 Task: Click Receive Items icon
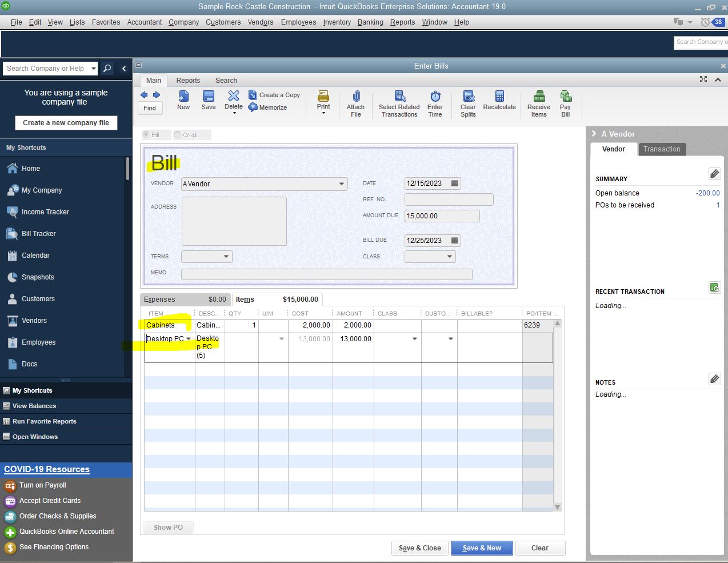coord(539,96)
